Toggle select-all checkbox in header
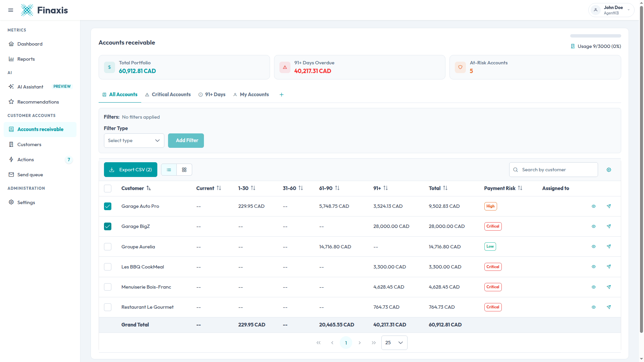Screen dimensions: 644x362 pyautogui.click(x=108, y=189)
